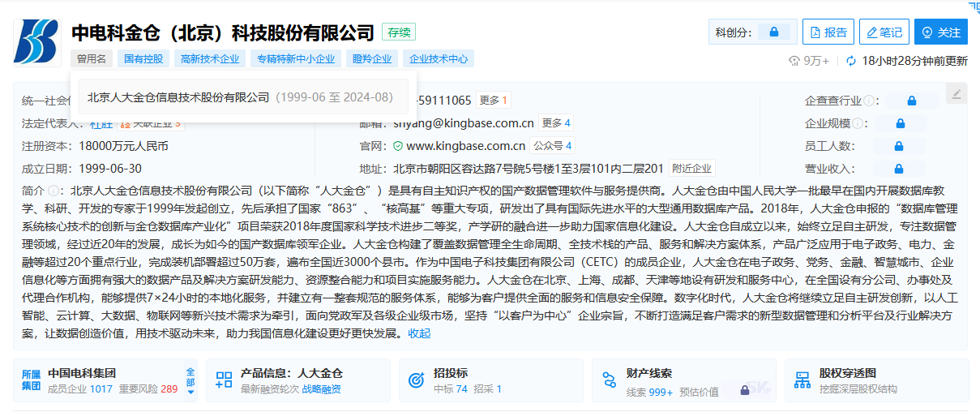
Task: Select the 企业技术中心 tag
Action: tap(439, 58)
